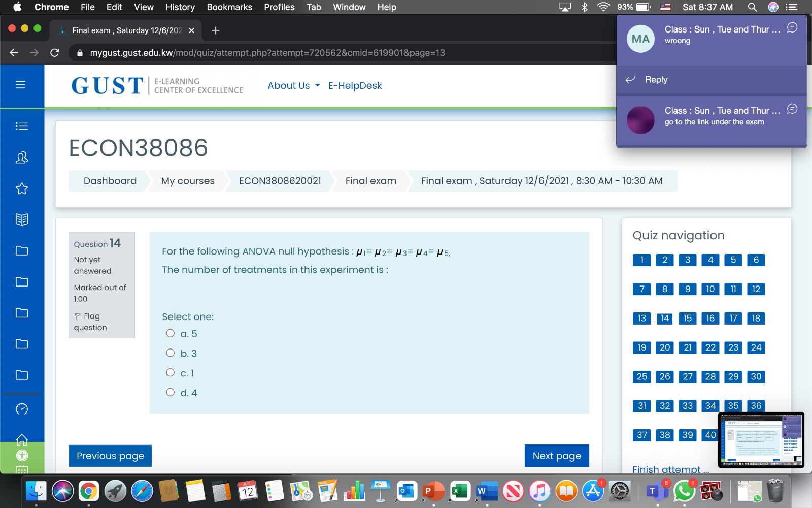Select answer option a. 5
Screen dimensions: 812x508
click(171, 333)
